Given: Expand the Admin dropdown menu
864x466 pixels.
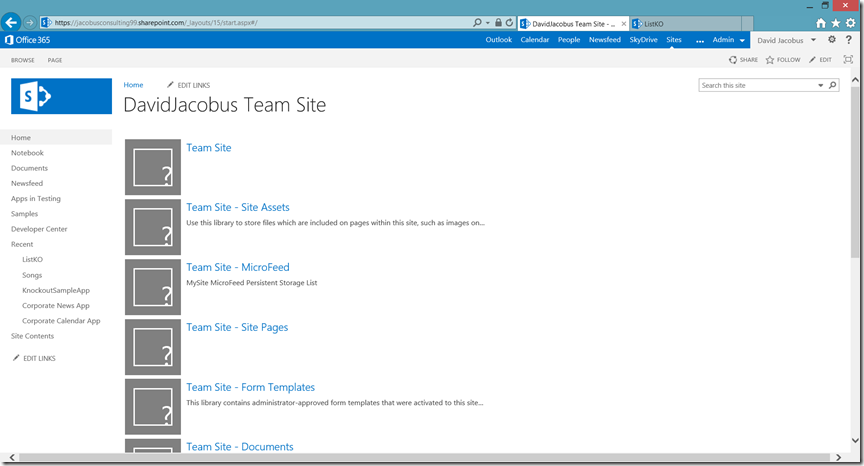Looking at the screenshot, I should [742, 40].
